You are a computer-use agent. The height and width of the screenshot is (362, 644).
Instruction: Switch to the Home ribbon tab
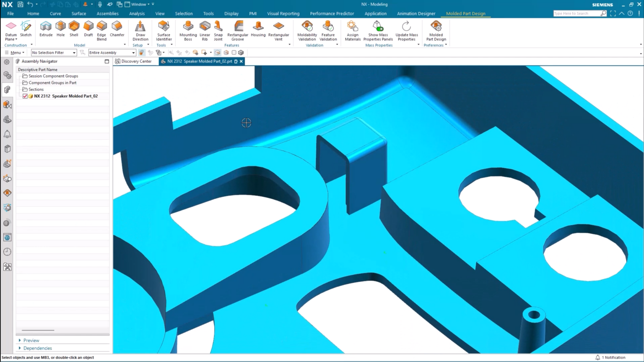point(33,13)
